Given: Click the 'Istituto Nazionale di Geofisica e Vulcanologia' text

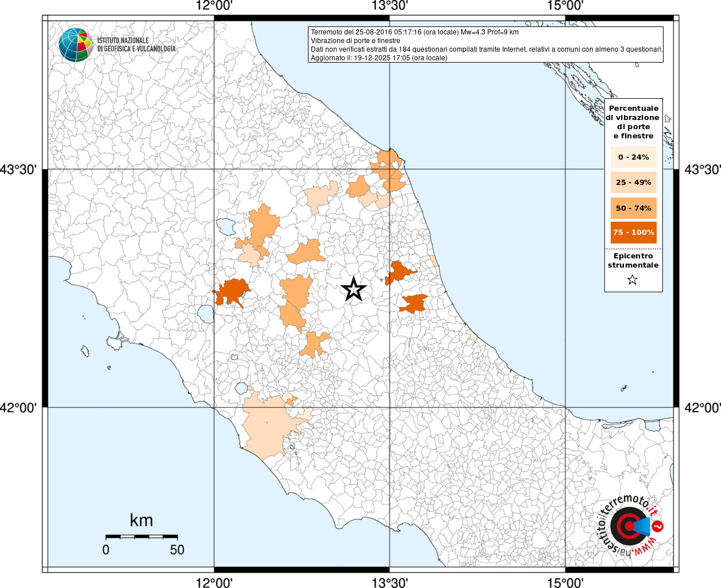Looking at the screenshot, I should 136,45.
